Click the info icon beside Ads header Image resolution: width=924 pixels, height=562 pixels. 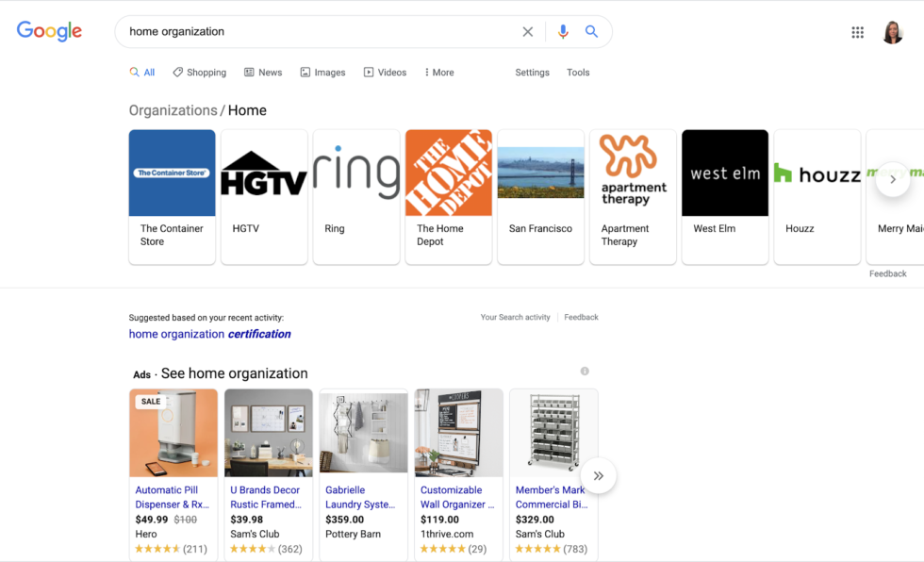click(x=585, y=372)
